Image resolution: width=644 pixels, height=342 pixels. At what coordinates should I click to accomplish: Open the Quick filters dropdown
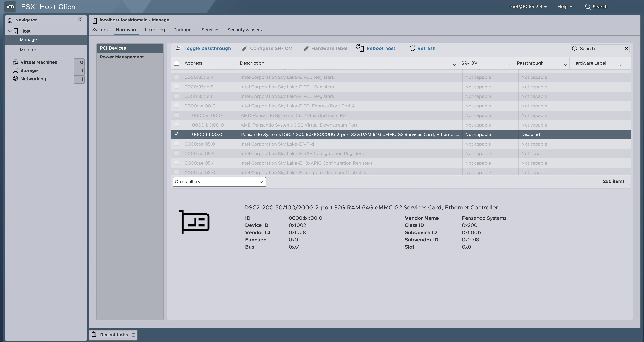tap(219, 182)
